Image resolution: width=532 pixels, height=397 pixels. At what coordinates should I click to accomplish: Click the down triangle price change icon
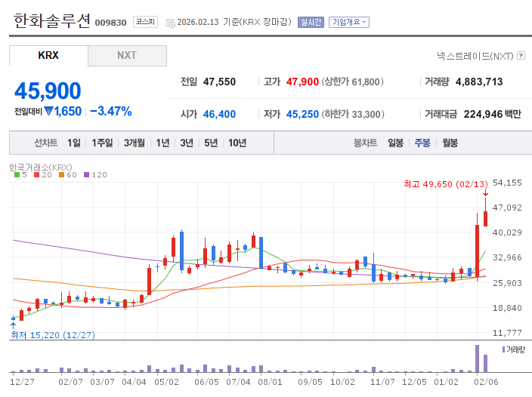(49, 111)
